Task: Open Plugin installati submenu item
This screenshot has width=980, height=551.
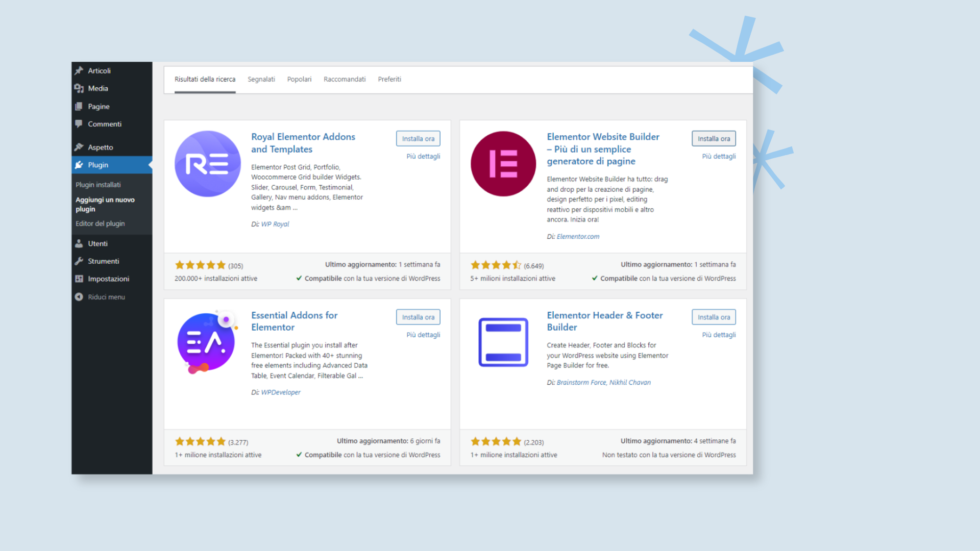Action: pos(99,185)
